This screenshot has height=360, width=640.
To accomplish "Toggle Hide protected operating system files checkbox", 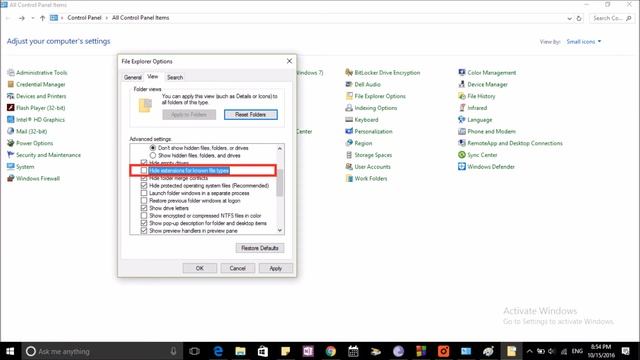I will click(144, 186).
